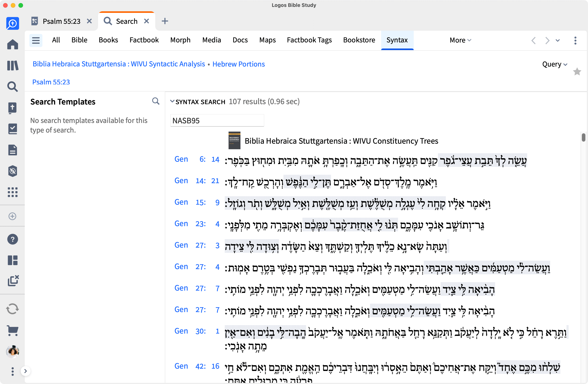Open the Layouts icon
588x384 pixels.
(x=13, y=260)
